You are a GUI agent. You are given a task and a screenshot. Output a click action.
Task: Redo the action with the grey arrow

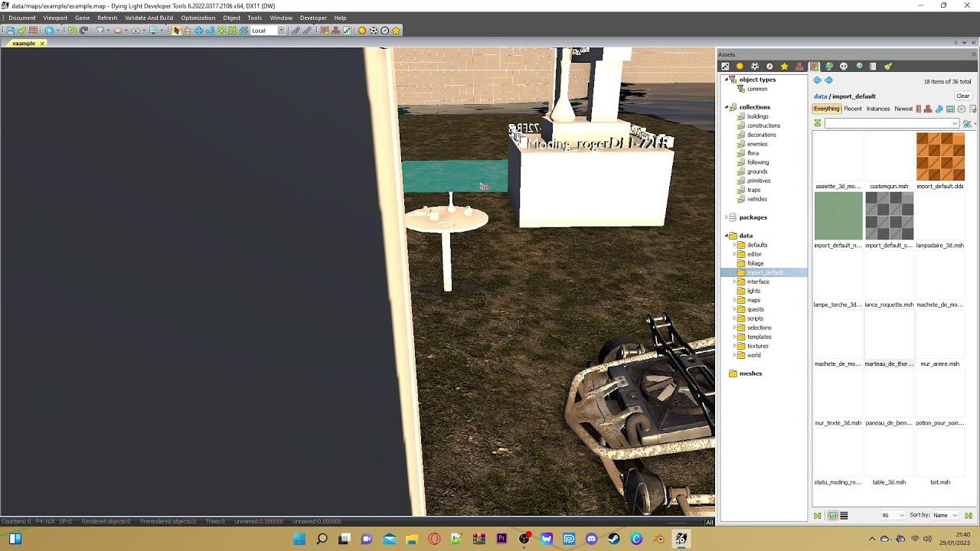(x=83, y=31)
